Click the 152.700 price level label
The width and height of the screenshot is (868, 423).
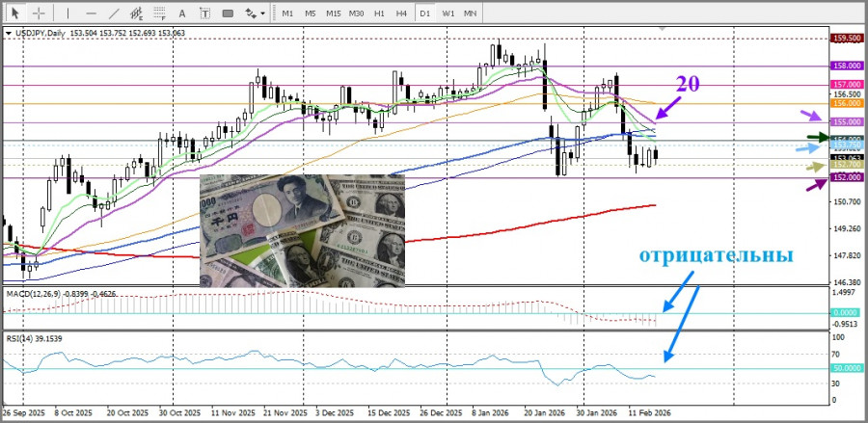coord(847,166)
